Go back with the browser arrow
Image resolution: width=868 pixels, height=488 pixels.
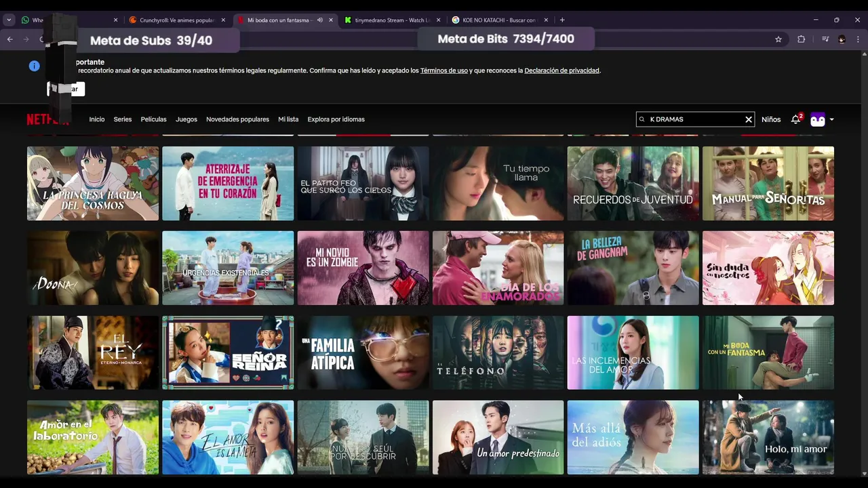click(x=9, y=39)
